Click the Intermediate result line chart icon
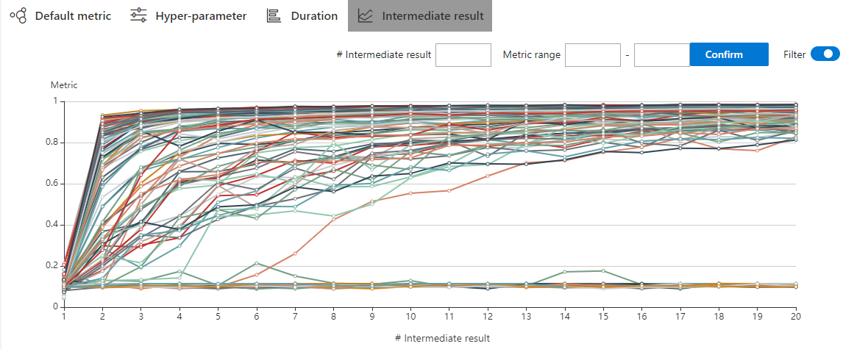 pyautogui.click(x=365, y=15)
